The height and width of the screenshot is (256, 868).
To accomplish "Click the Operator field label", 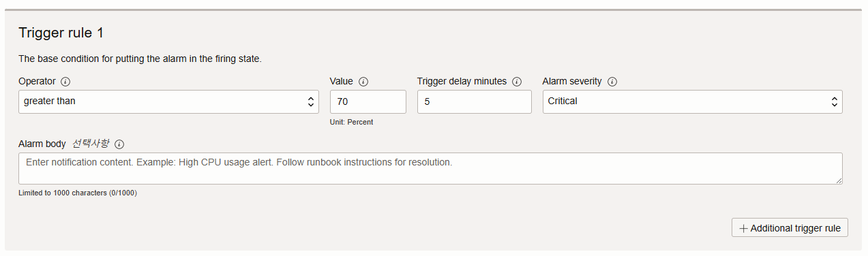I will pos(37,81).
